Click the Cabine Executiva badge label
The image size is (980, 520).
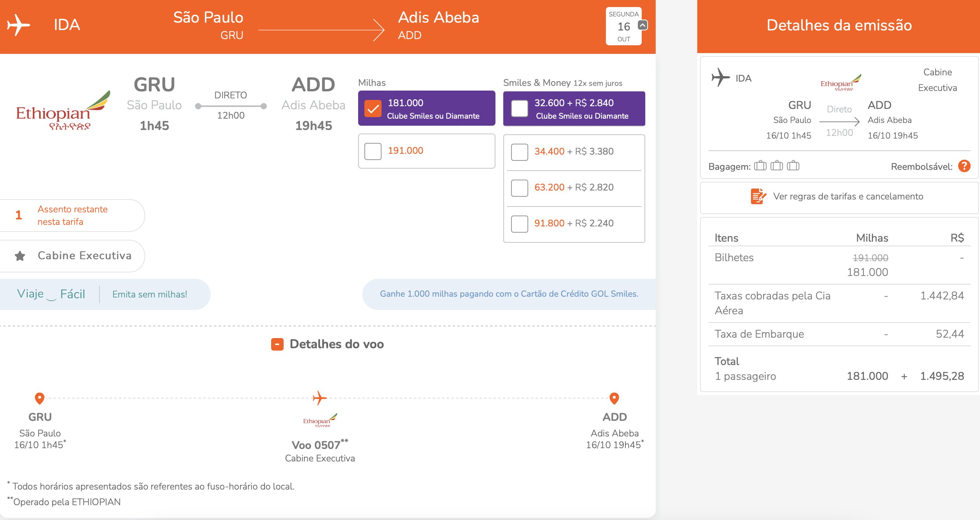(x=85, y=255)
